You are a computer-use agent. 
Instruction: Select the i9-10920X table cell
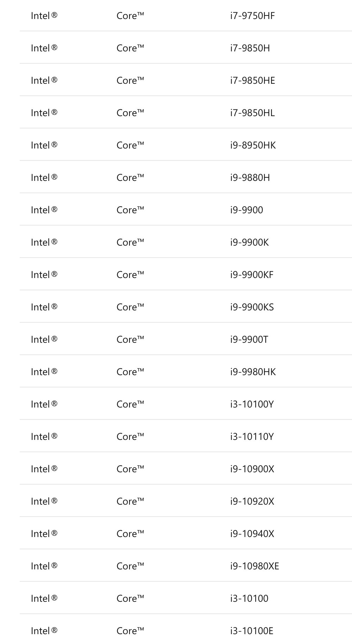(x=252, y=501)
